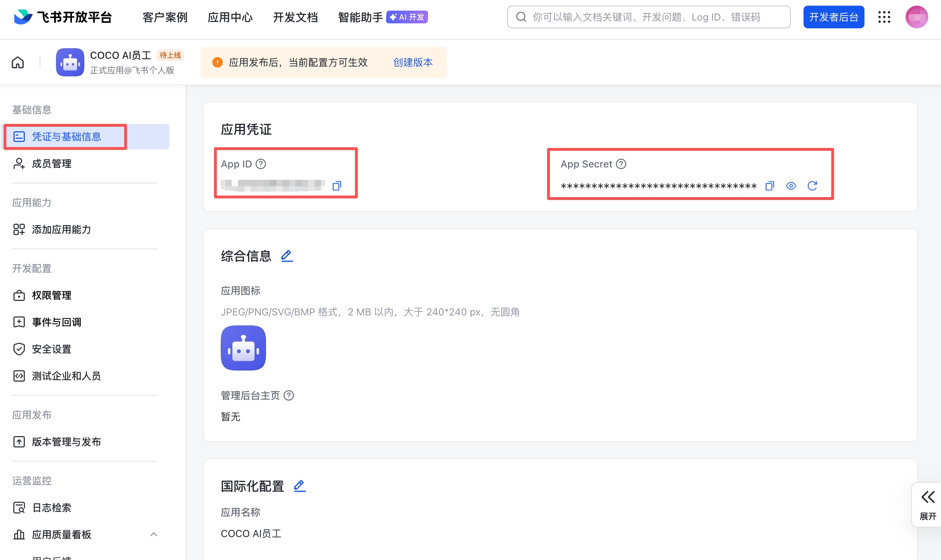
Task: Return home via the house icon
Action: tap(17, 62)
